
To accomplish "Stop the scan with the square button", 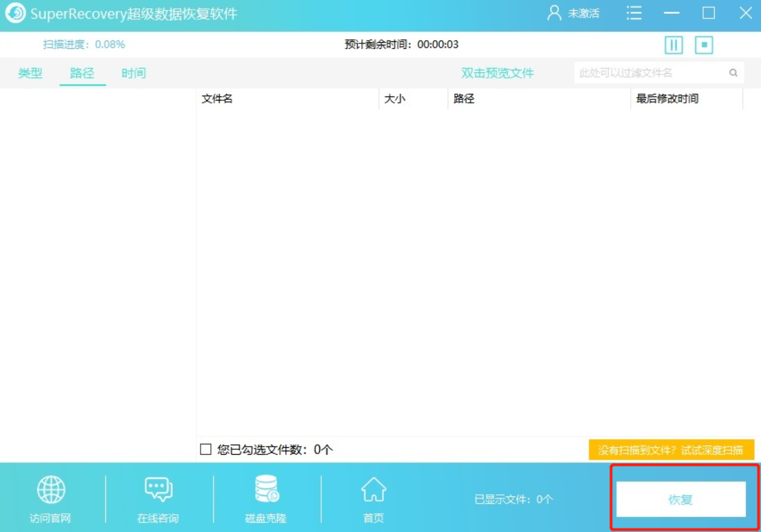I will pos(704,45).
